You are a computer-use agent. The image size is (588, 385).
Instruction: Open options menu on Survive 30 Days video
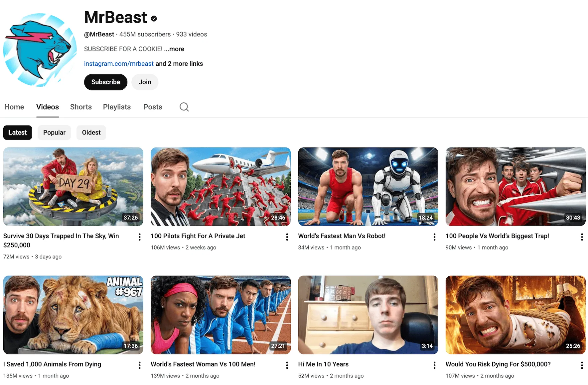(139, 237)
